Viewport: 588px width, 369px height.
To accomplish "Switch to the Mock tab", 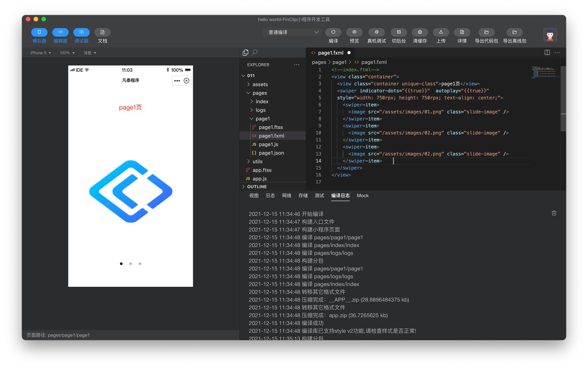I will (363, 196).
